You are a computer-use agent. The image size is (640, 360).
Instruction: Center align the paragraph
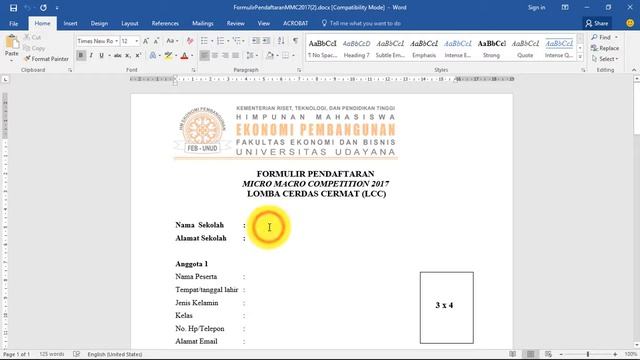point(215,55)
